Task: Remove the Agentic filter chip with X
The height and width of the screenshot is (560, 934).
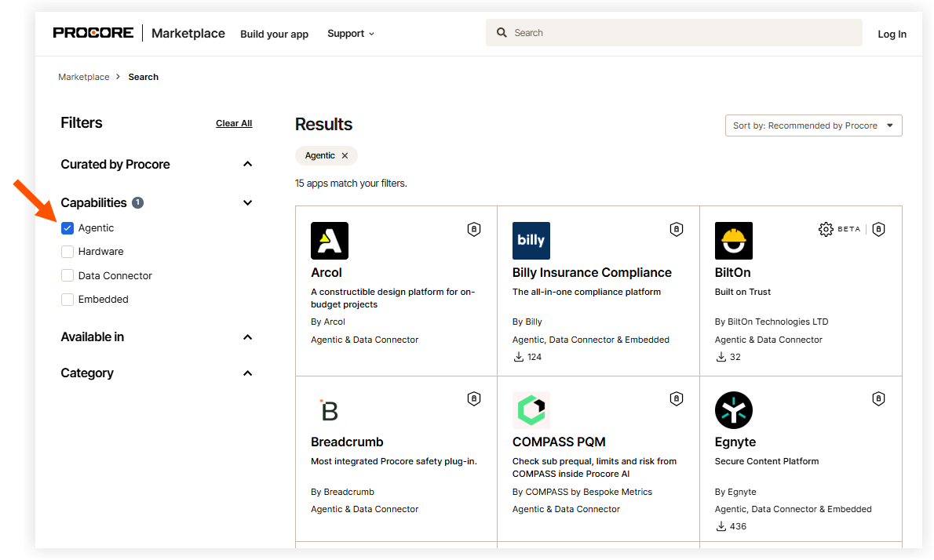Action: [345, 156]
